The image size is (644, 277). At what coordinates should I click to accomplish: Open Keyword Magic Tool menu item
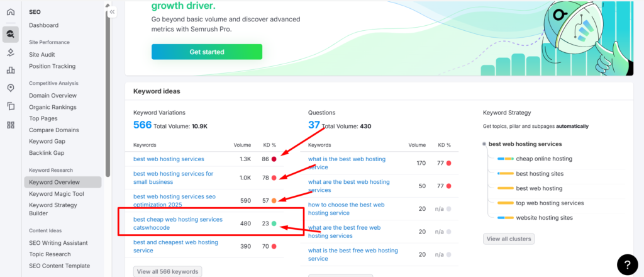click(56, 193)
